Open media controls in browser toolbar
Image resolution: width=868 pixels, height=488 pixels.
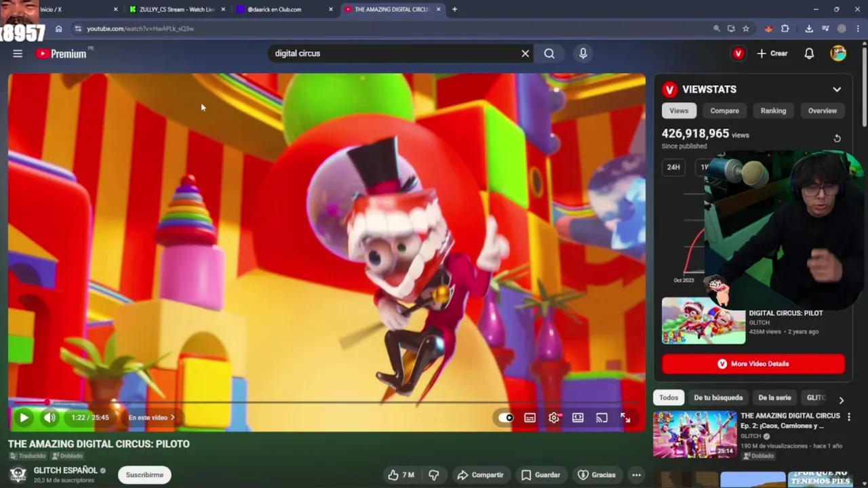coord(825,28)
